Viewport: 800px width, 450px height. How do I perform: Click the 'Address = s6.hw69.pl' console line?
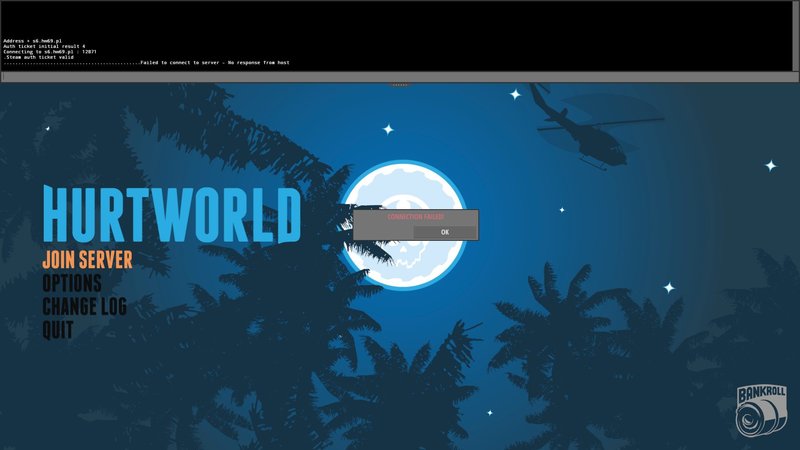click(x=32, y=41)
